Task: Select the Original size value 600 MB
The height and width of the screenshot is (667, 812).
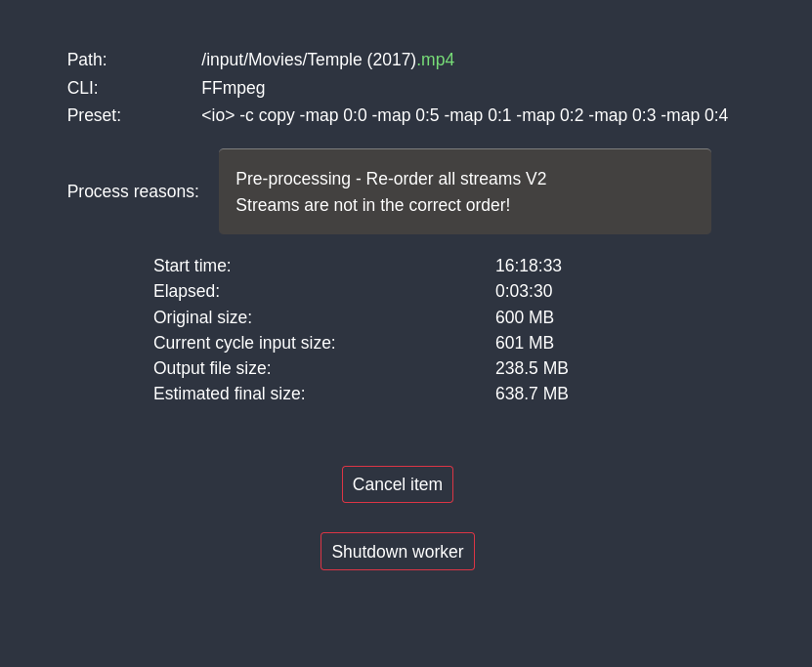Action: click(524, 317)
